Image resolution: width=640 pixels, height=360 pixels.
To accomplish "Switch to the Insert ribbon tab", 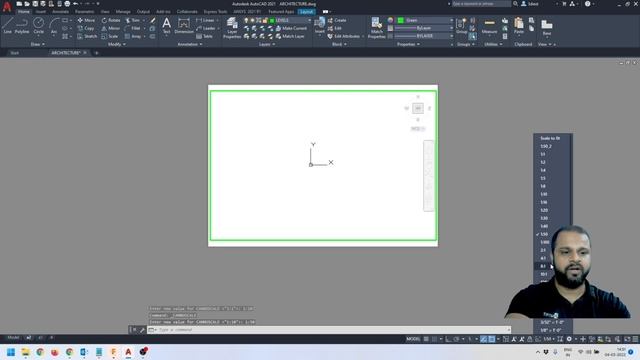I will [x=41, y=11].
